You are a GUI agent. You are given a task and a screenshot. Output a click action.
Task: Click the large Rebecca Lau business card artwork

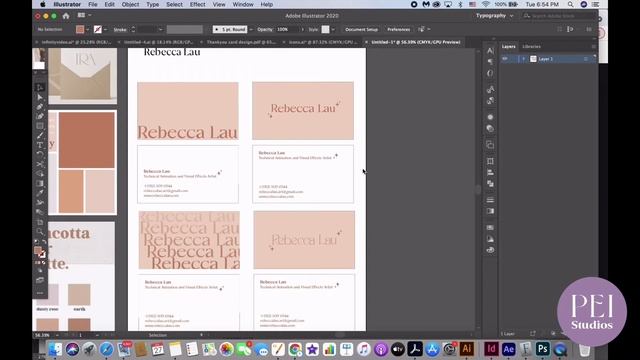(x=188, y=111)
